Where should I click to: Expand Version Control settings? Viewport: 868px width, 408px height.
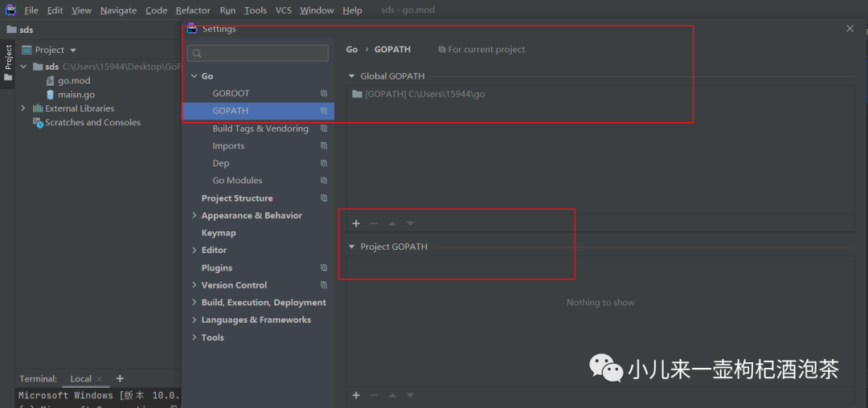(194, 285)
